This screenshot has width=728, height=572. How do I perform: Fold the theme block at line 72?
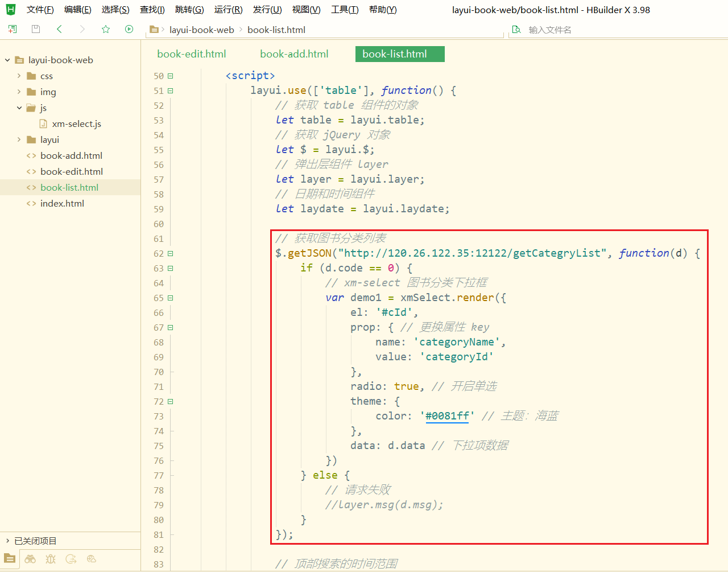(170, 401)
